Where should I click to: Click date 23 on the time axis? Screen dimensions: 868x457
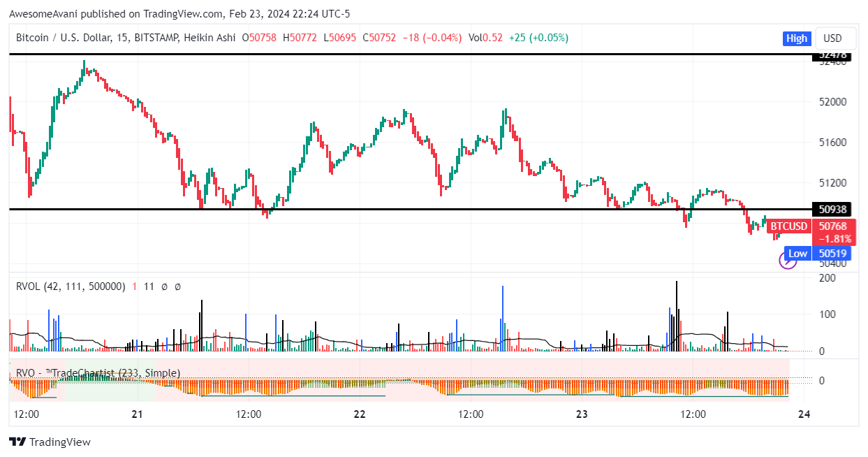pos(582,414)
